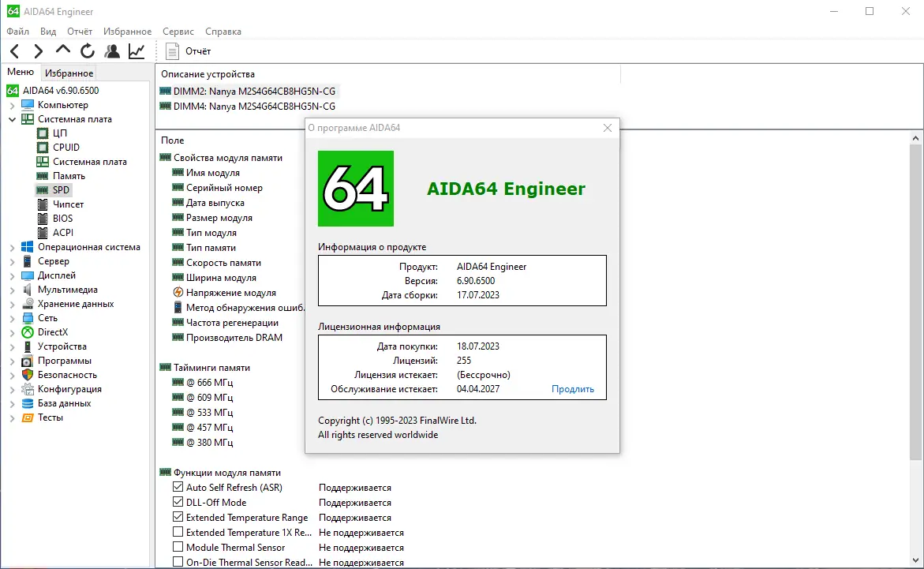
Task: Switch to the Меню tab
Action: pyautogui.click(x=21, y=72)
